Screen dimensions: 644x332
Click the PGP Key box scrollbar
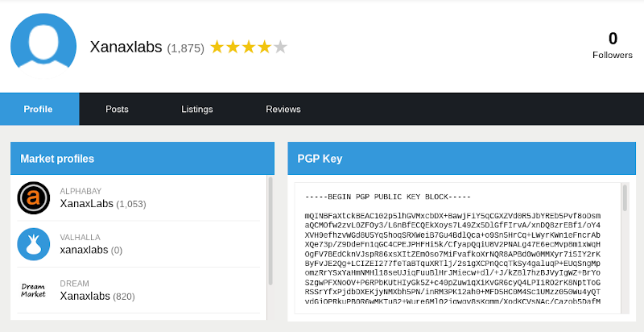click(625, 197)
